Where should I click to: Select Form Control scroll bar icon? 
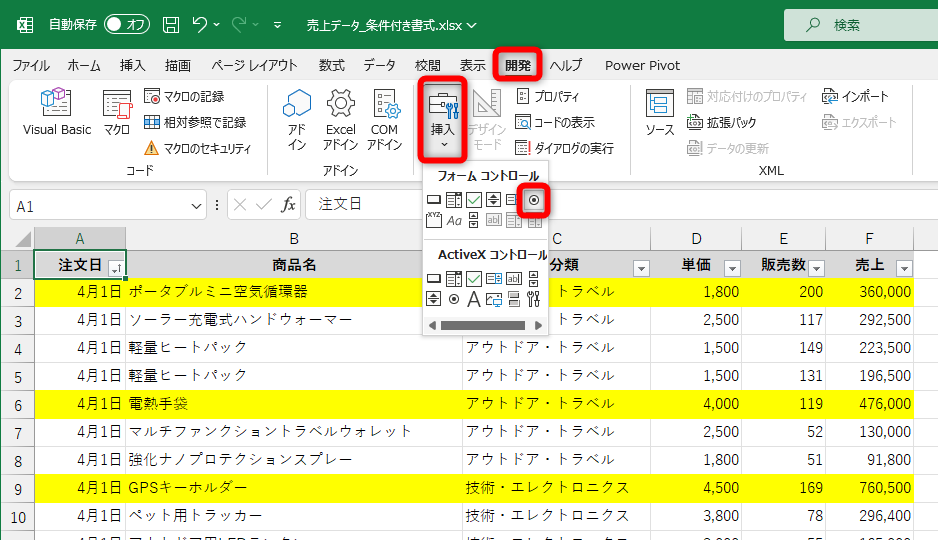click(474, 221)
